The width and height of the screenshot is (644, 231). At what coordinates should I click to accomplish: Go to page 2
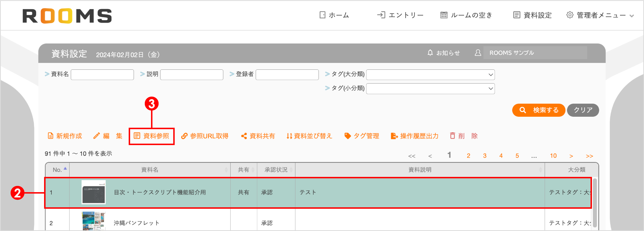click(x=469, y=156)
